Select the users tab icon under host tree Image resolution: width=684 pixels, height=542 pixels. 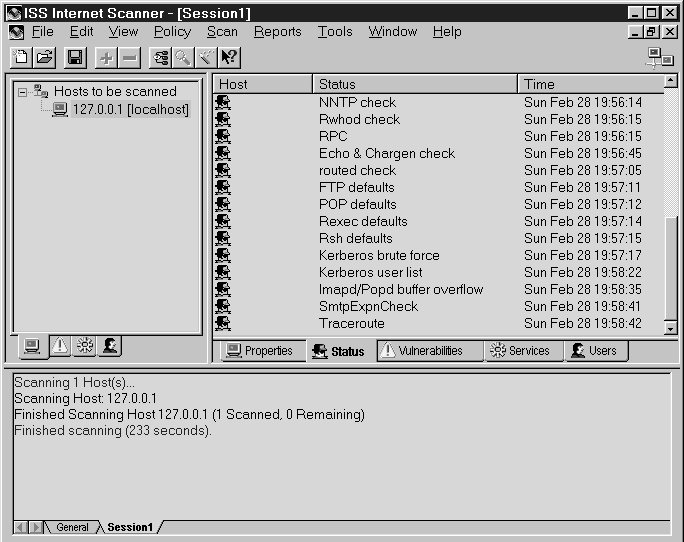click(110, 346)
